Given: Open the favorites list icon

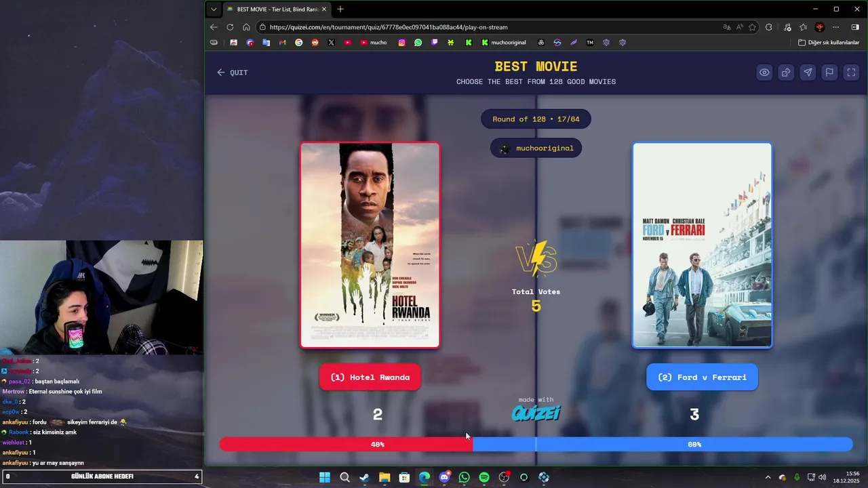Looking at the screenshot, I should coord(803,27).
